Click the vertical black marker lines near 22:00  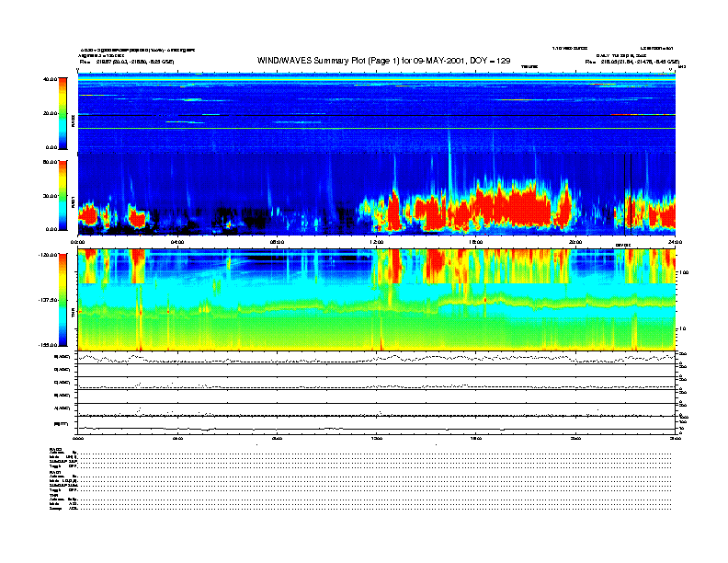[x=628, y=195]
